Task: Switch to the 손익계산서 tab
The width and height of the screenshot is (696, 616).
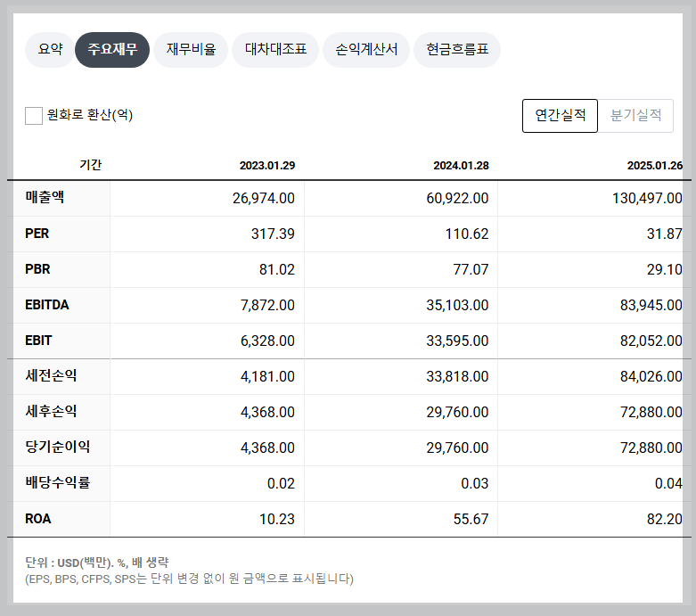Action: (x=366, y=49)
